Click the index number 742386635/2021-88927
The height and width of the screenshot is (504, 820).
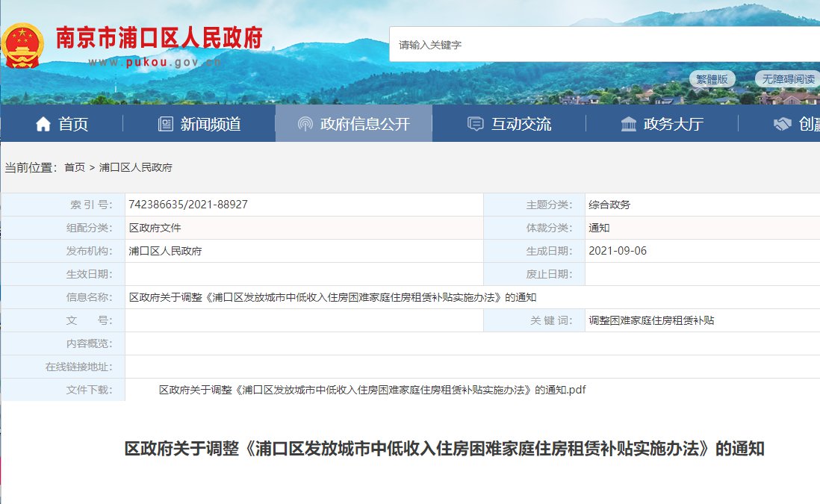coord(188,205)
